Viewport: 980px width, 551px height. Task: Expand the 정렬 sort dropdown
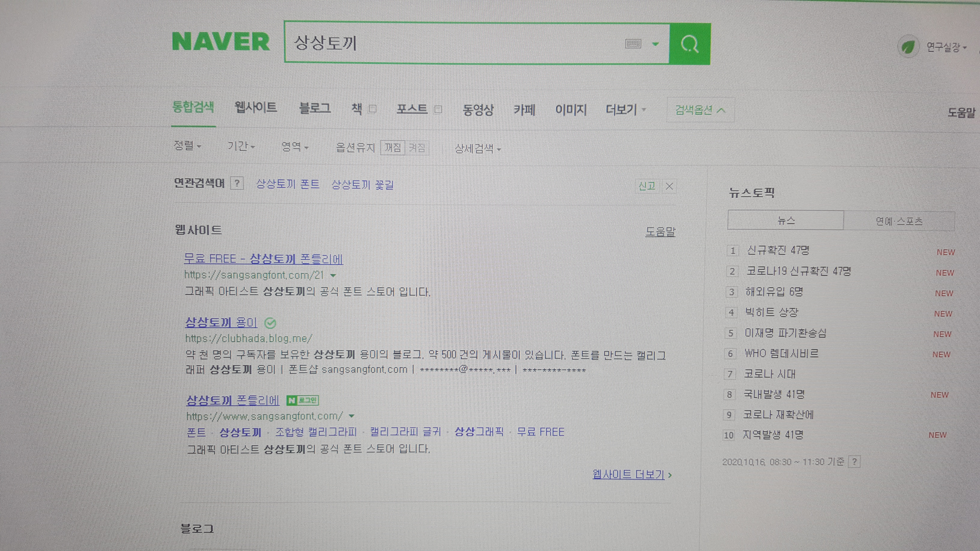tap(187, 146)
